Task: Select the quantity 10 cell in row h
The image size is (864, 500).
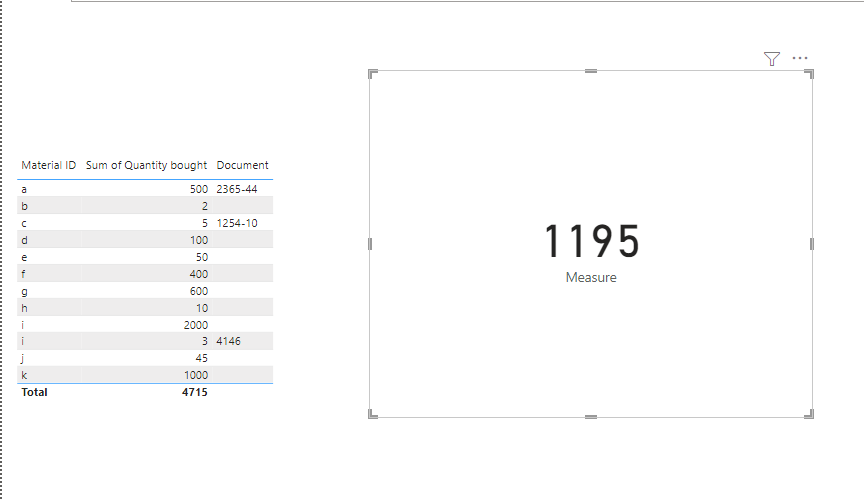Action: [x=202, y=308]
